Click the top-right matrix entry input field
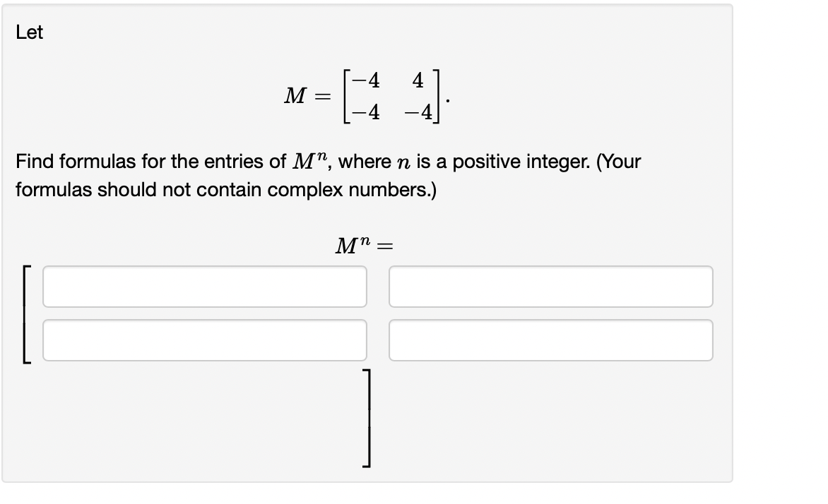Screen dimensions: 828x504 [x=552, y=287]
